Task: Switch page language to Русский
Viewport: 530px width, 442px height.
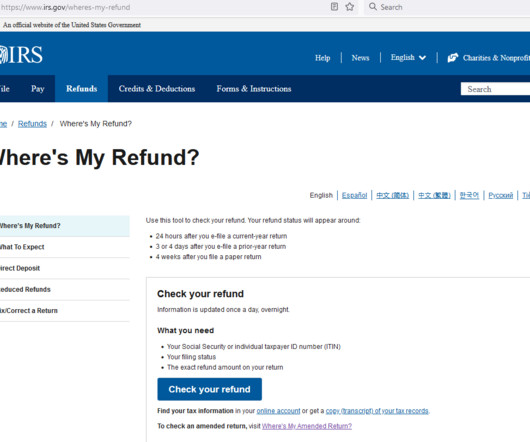Action: [x=501, y=195]
